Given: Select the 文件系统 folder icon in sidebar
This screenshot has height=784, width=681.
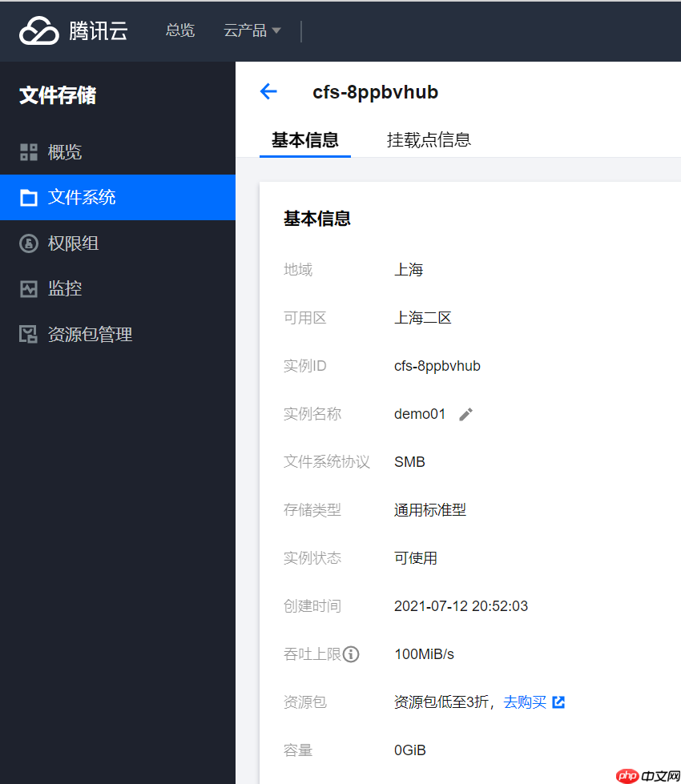Looking at the screenshot, I should 29,198.
